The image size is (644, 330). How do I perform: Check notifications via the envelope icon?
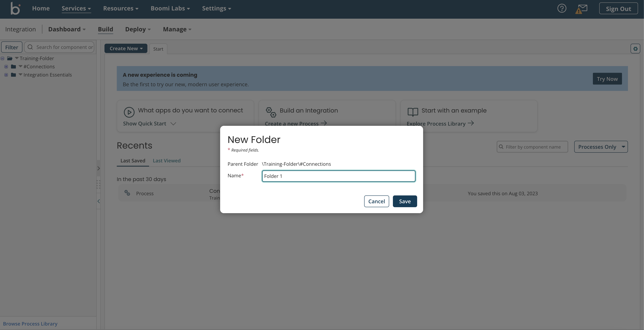[x=582, y=8]
